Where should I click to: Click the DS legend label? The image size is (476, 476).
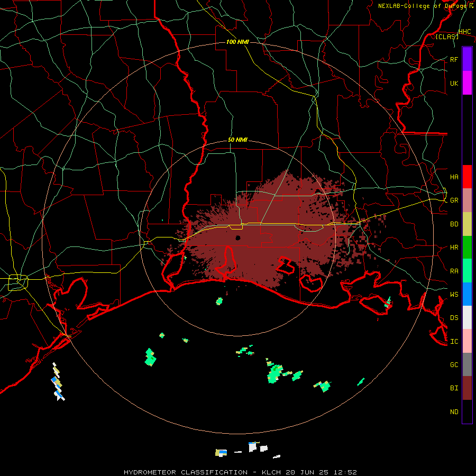coord(454,317)
